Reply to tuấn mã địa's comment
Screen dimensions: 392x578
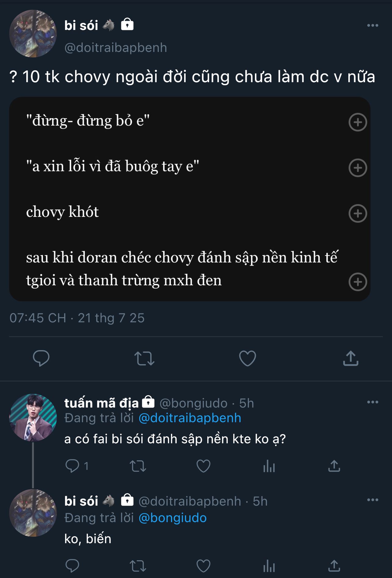coord(72,466)
